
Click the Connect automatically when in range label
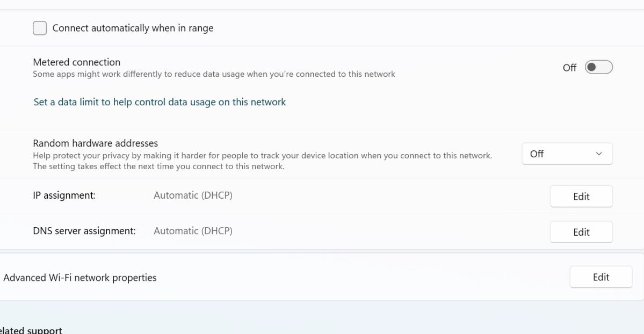coord(133,28)
